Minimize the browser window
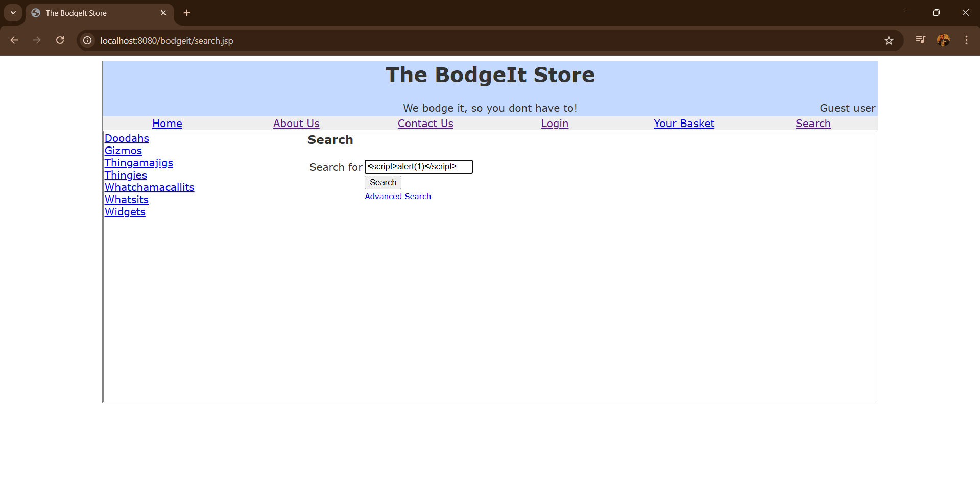The image size is (980, 490). [x=907, y=13]
